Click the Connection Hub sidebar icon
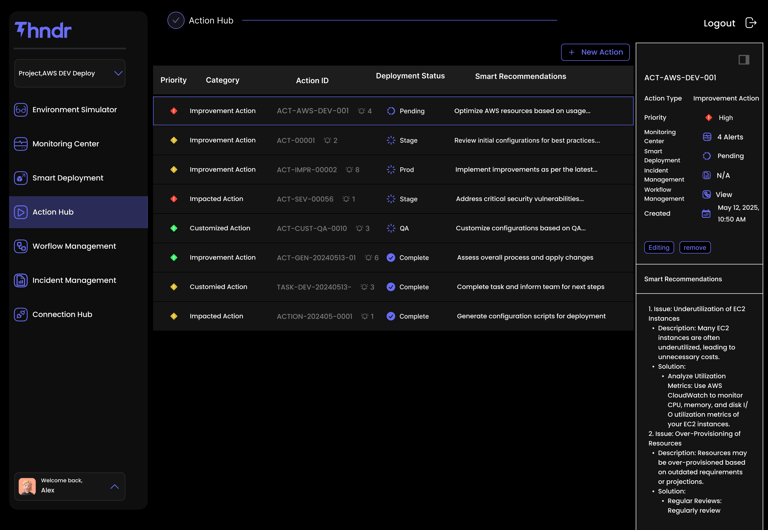 (21, 314)
